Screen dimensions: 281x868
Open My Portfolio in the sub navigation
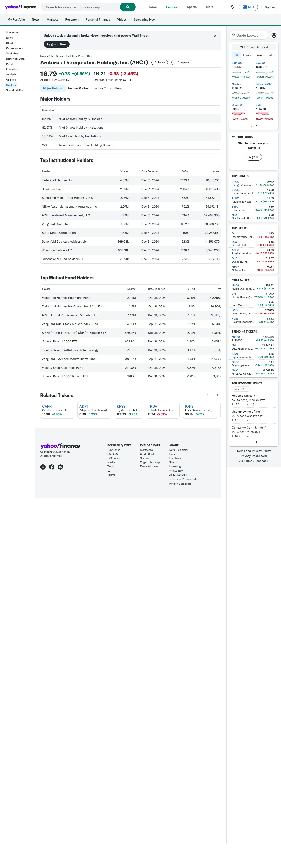click(x=16, y=19)
